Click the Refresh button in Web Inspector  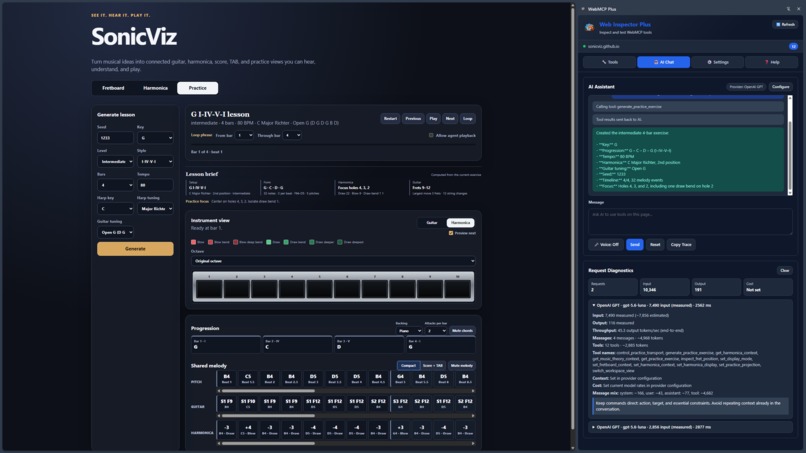click(785, 24)
